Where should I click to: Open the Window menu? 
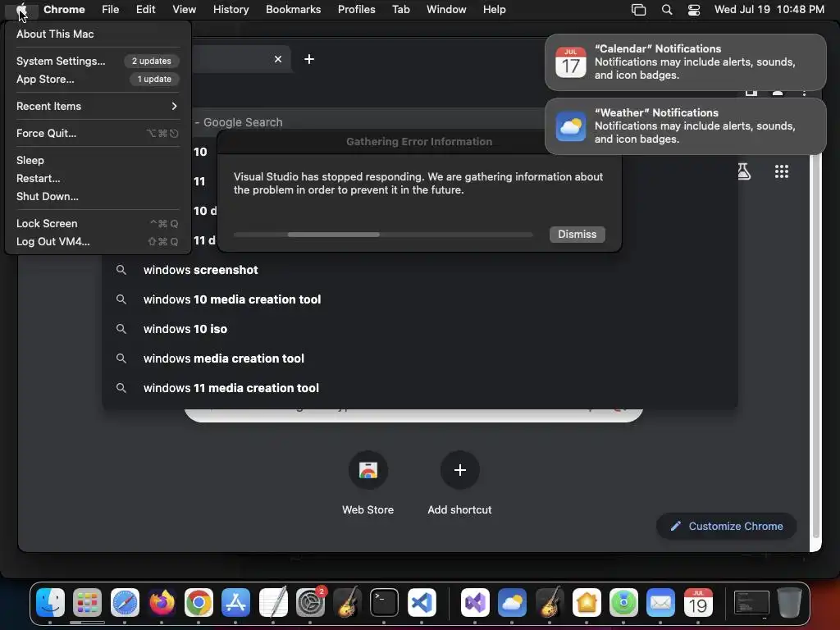(x=446, y=9)
